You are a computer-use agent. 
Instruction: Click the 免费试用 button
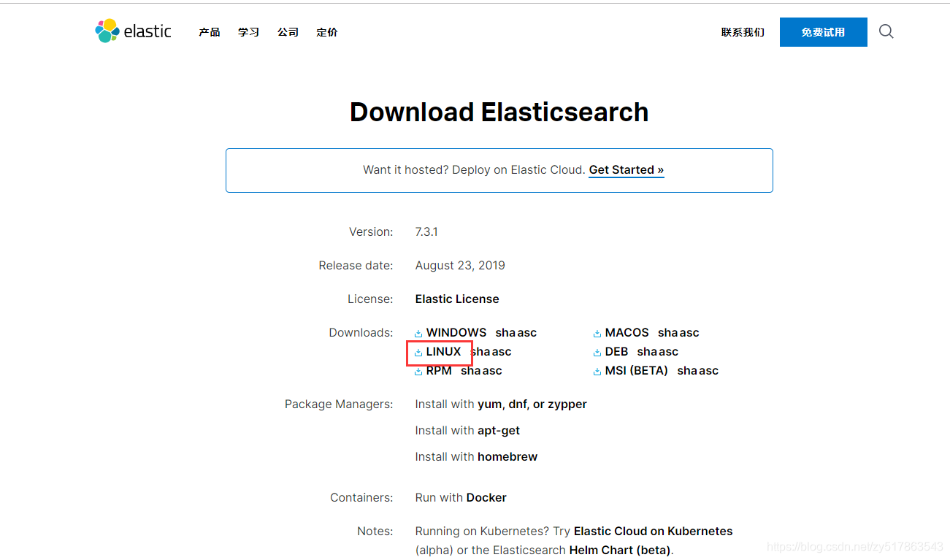point(823,32)
